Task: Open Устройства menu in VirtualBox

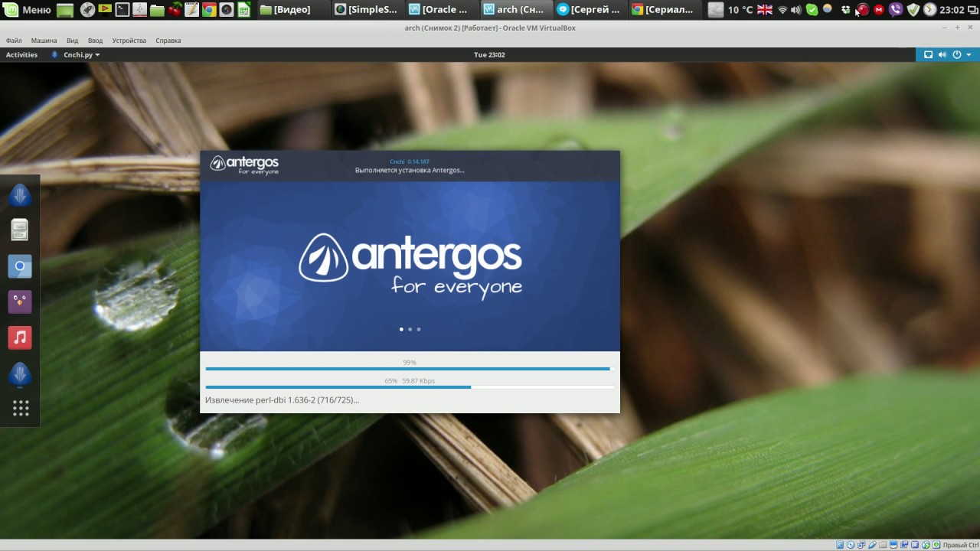Action: pyautogui.click(x=129, y=40)
